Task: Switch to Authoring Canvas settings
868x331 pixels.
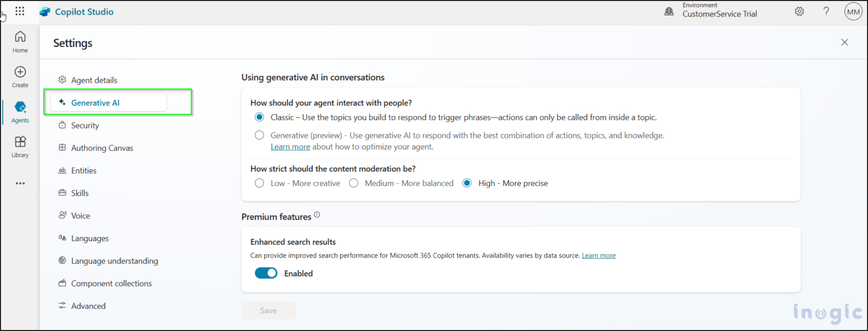Action: tap(102, 148)
